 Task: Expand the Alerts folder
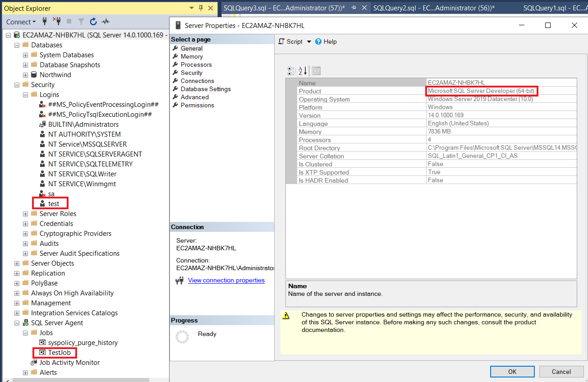25,373
